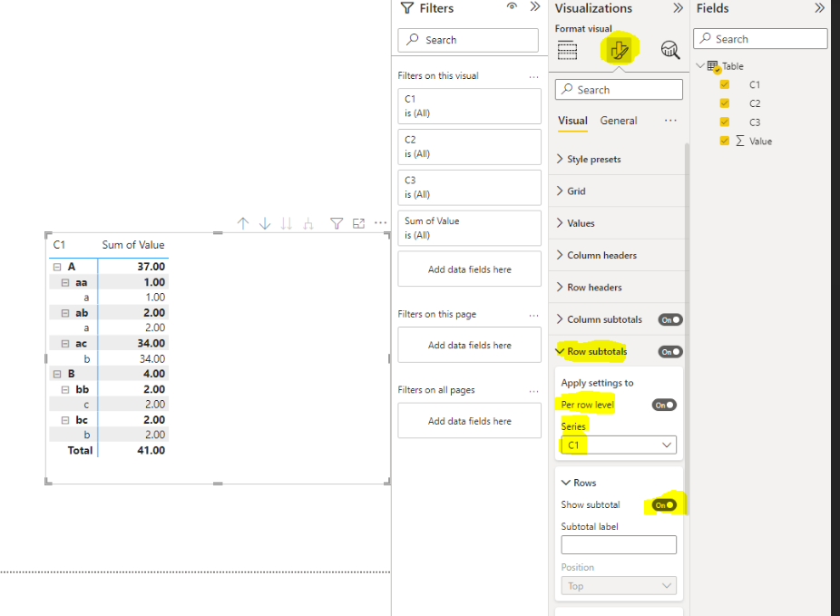Open the Position dropdown showing Top
This screenshot has height=616, width=840.
619,586
